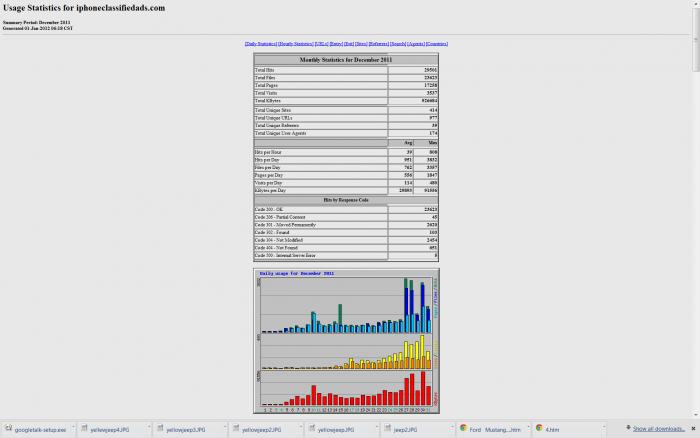
Task: Click the image file icon on jeep2.JPG
Action: (x=388, y=428)
